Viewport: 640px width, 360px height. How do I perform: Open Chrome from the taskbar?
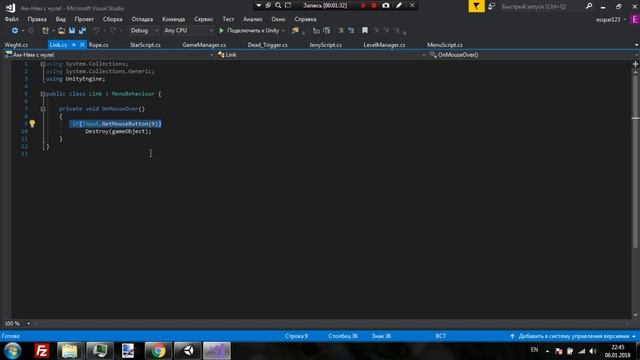(158, 351)
